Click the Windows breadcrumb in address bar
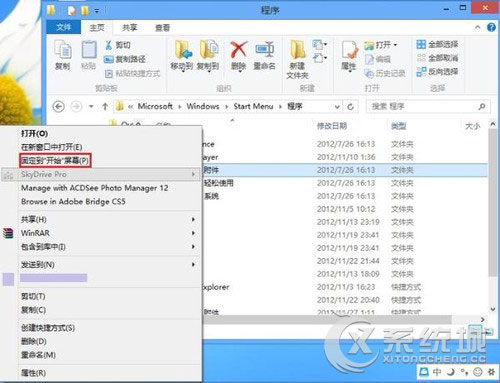 point(203,107)
